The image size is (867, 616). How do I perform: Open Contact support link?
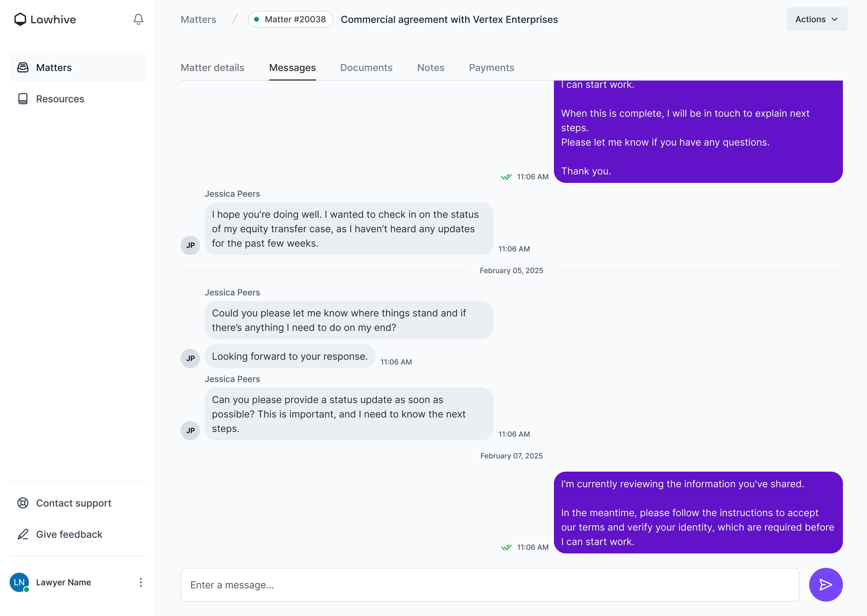[x=74, y=503]
